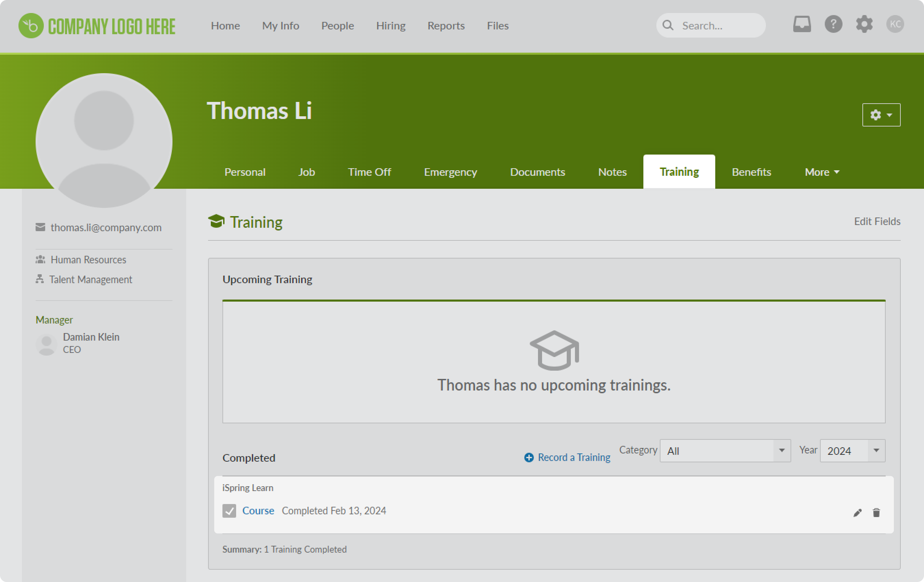Open the Year 2024 dropdown
The image size is (924, 582).
[852, 450]
